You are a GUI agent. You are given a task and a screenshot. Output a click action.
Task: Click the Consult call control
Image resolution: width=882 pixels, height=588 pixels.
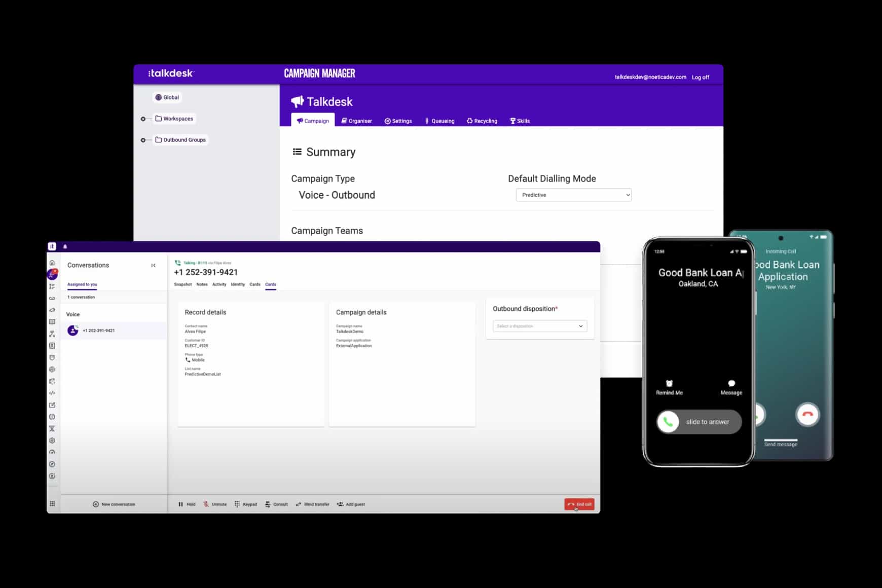[x=276, y=504]
